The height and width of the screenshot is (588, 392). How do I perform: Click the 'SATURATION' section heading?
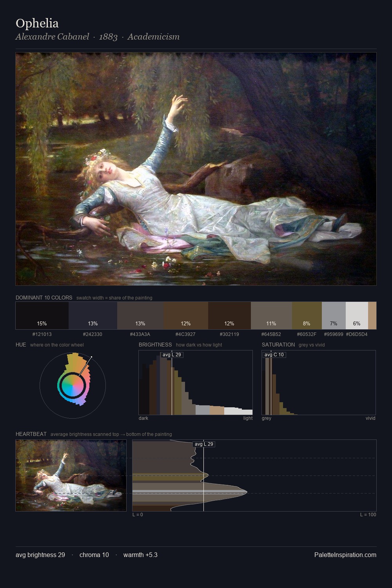(x=278, y=345)
